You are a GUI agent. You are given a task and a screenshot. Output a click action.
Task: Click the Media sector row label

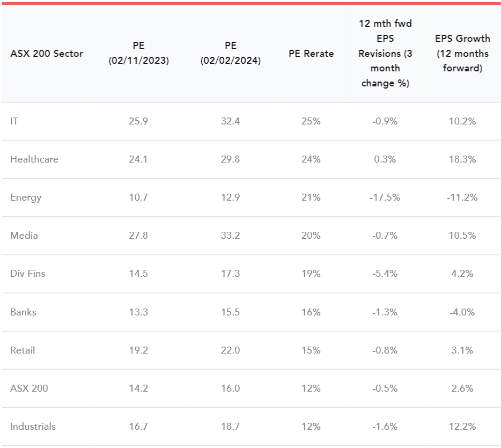click(x=24, y=236)
